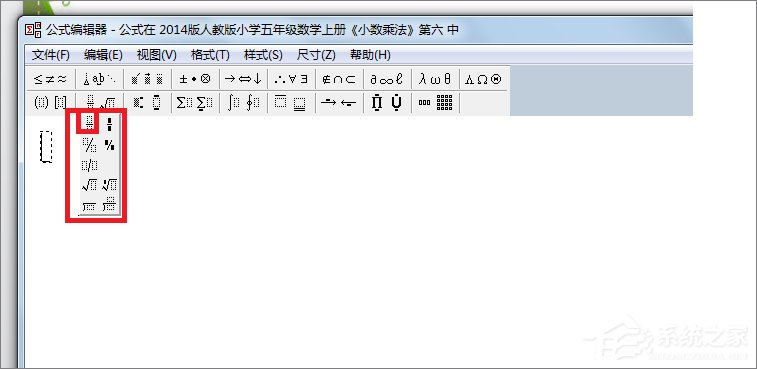This screenshot has width=757, height=369.
Task: Insert the slash fraction template
Action: pyautogui.click(x=89, y=165)
